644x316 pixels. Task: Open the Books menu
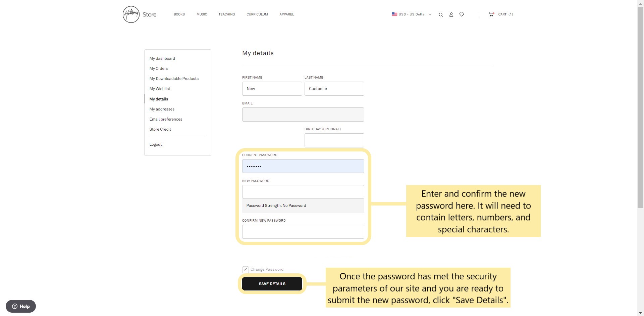click(x=179, y=14)
